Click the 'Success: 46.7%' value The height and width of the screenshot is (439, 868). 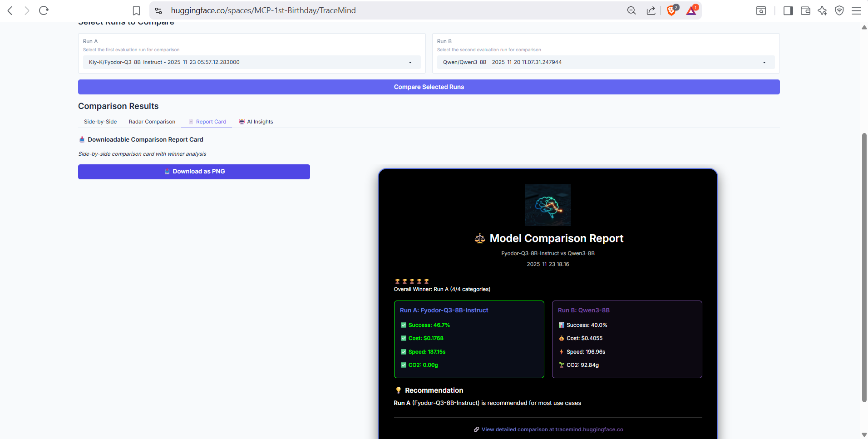(429, 325)
